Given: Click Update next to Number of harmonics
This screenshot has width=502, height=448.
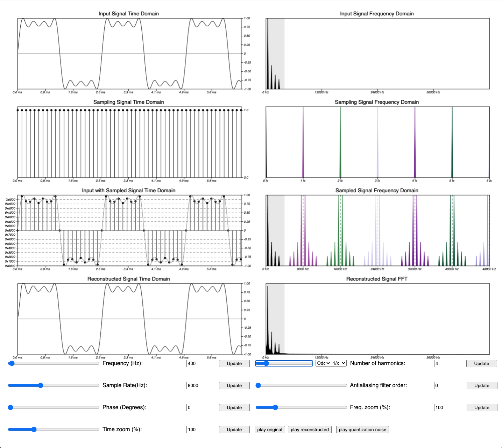Looking at the screenshot, I should pos(482,363).
